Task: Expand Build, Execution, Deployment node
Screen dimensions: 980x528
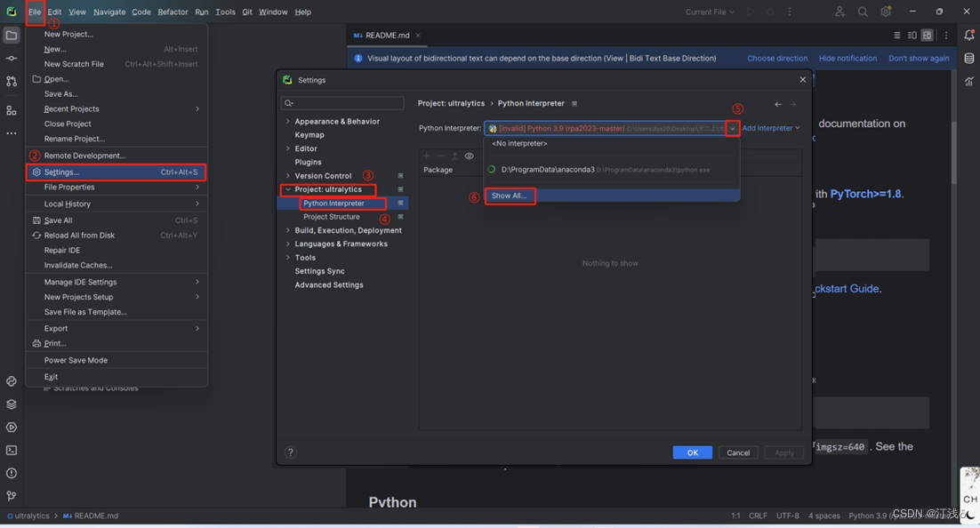Action: tap(288, 230)
